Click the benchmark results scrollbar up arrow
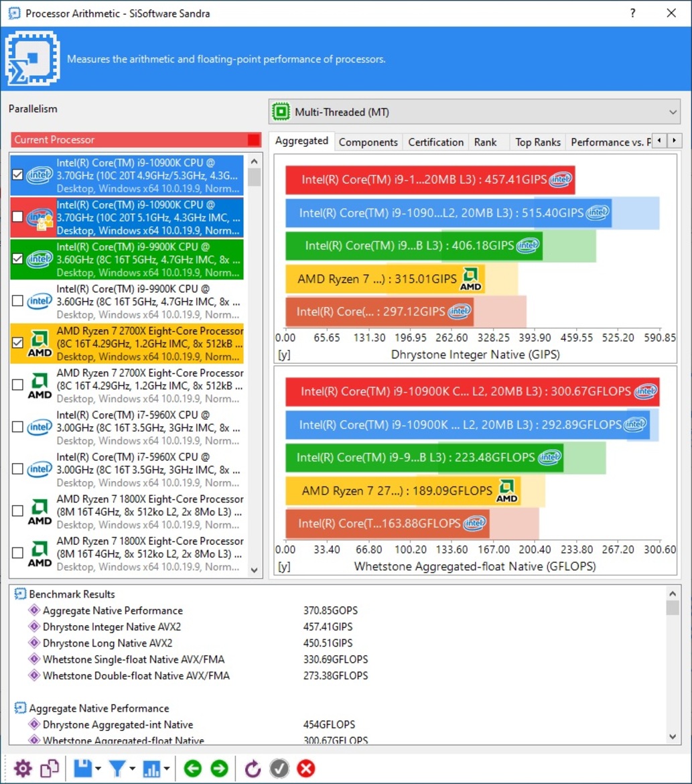The width and height of the screenshot is (692, 784). [x=673, y=594]
